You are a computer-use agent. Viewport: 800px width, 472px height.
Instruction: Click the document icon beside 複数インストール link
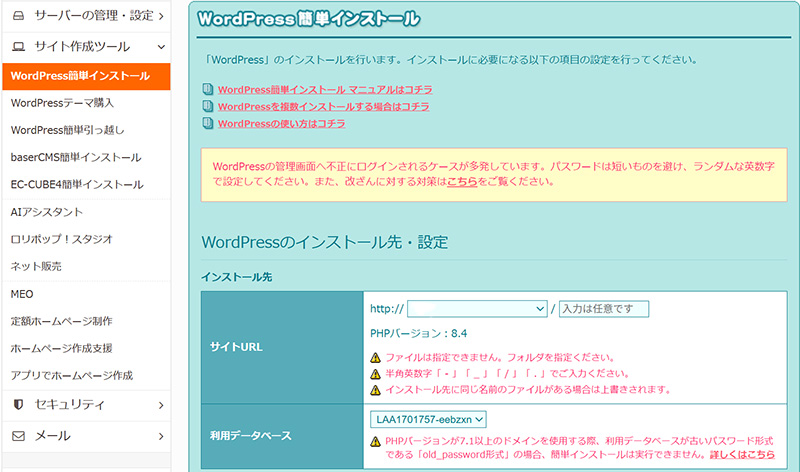click(x=208, y=106)
